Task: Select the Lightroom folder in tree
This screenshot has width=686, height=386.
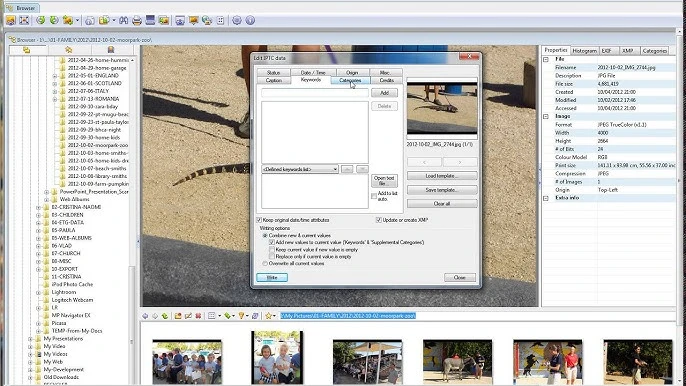Action: coord(63,292)
